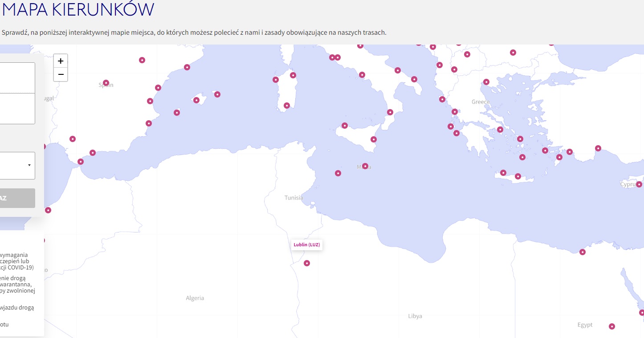Zoom in the map with plus button
This screenshot has height=338, width=644.
[x=61, y=61]
